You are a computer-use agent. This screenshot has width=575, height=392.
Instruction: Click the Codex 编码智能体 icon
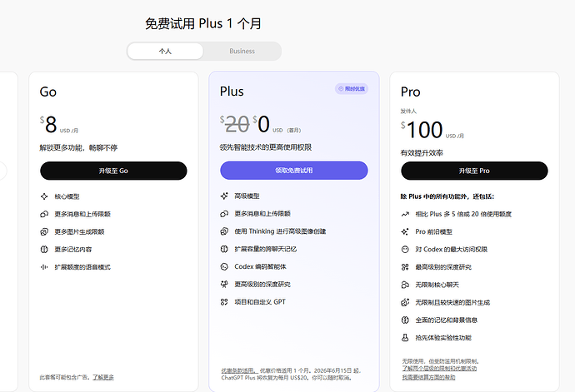pyautogui.click(x=224, y=266)
